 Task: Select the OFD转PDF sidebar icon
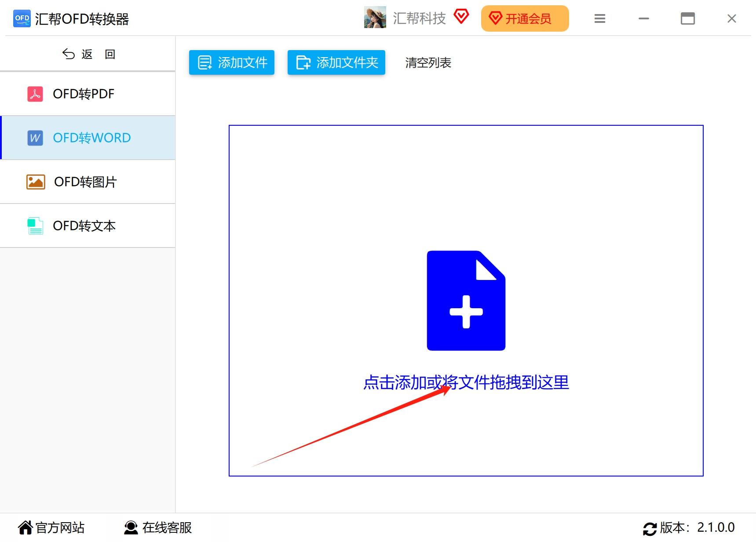coord(35,94)
